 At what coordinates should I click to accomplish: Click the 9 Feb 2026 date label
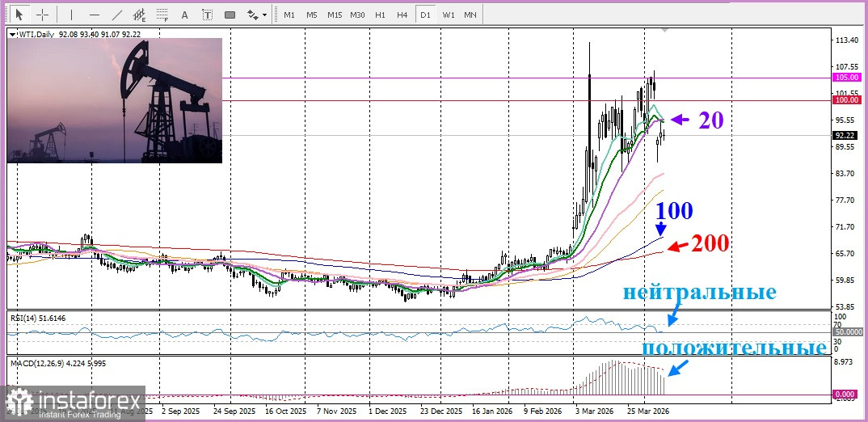544,412
